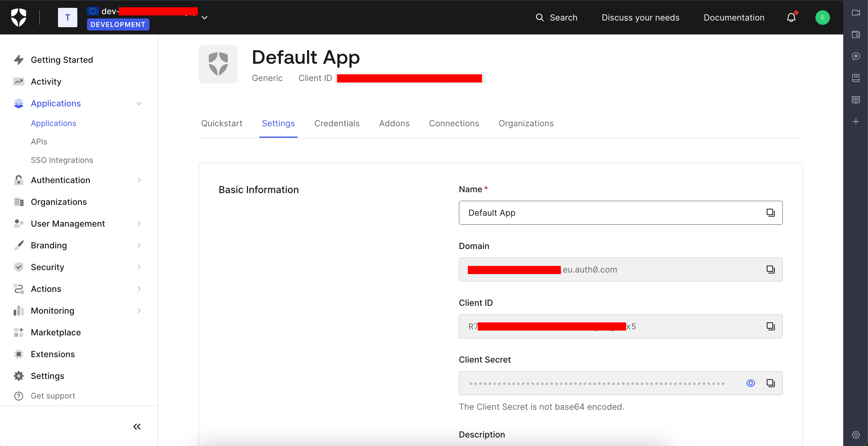868x446 pixels.
Task: Click the Actions flow icon
Action: coord(18,289)
